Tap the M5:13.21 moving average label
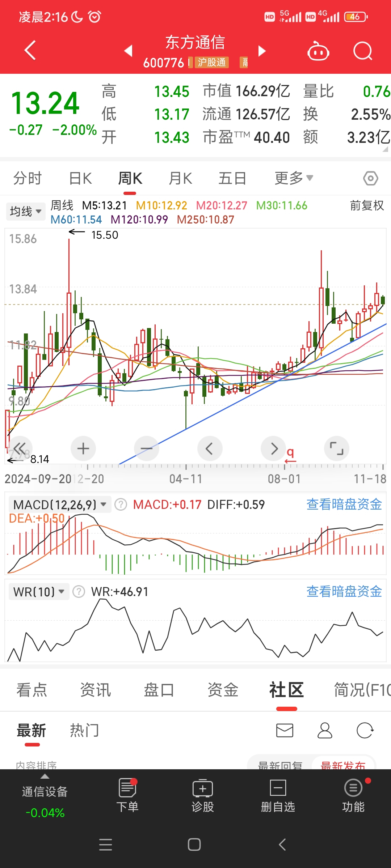This screenshot has height=868, width=391. click(105, 205)
